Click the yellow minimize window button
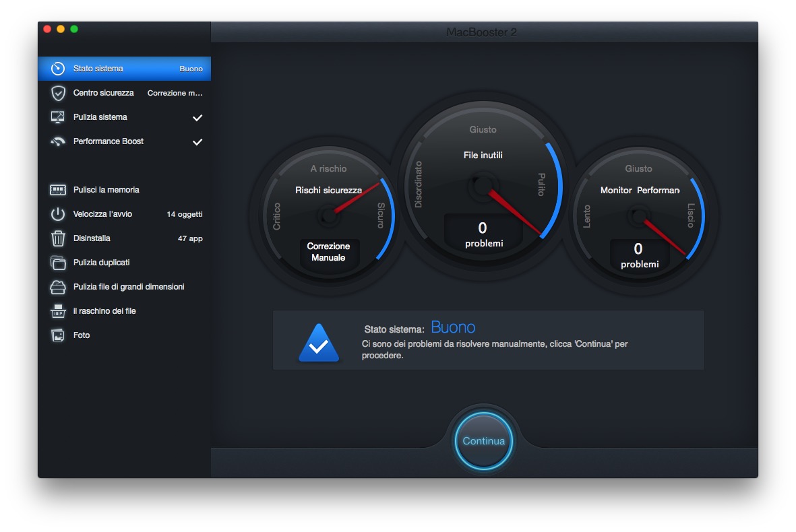Viewport: 796px width, 532px height. (61, 30)
